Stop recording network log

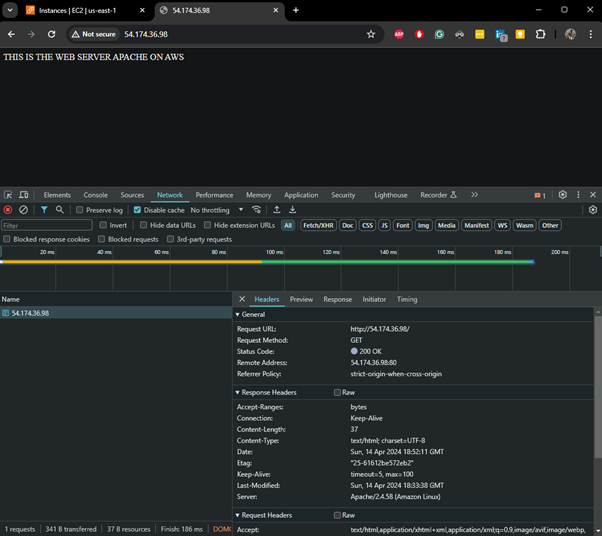8,210
